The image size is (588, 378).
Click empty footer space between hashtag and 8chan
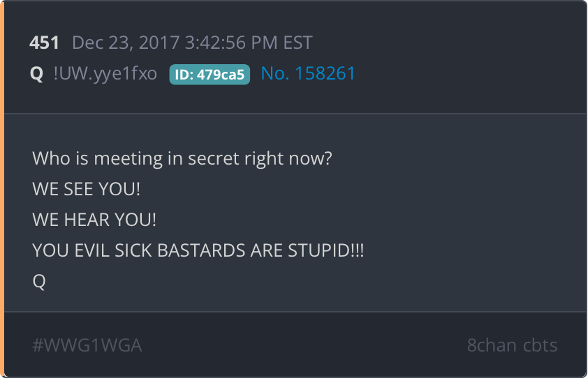tap(304, 345)
